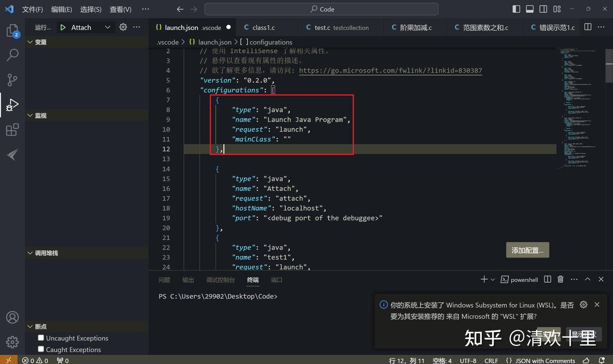This screenshot has height=364, width=613.
Task: Split the editor with the top-right icon
Action: 587,27
